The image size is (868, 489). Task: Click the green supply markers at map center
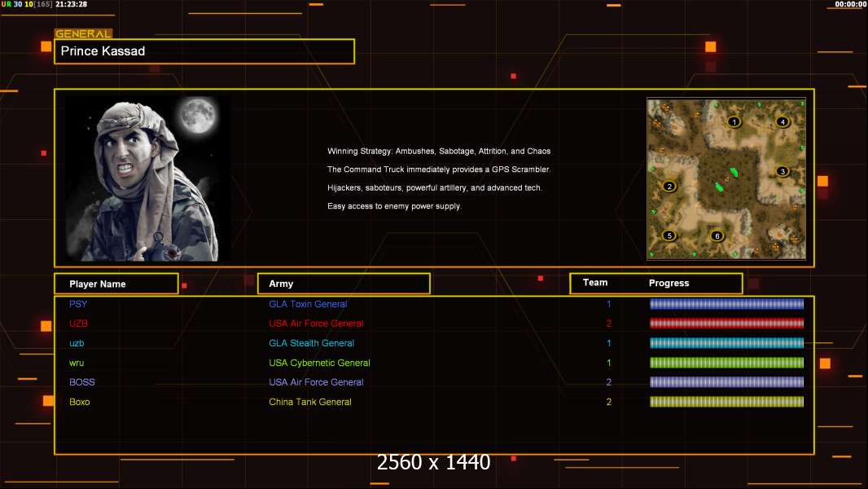725,179
